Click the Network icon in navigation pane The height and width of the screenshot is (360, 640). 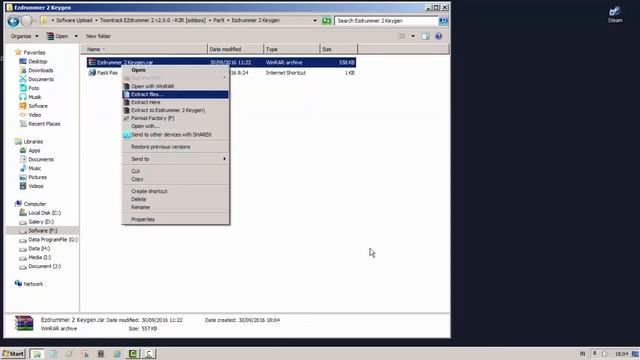pos(18,284)
